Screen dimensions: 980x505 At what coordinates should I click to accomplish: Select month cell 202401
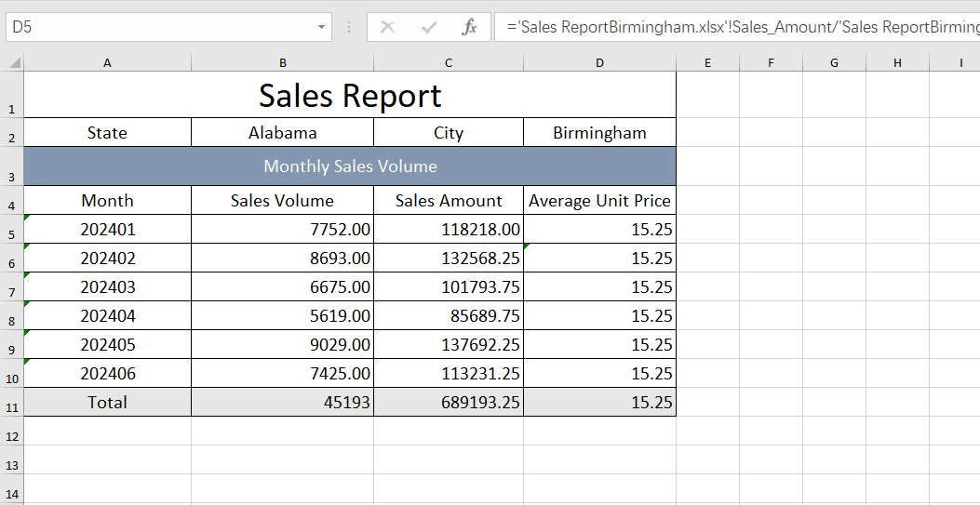pyautogui.click(x=108, y=229)
